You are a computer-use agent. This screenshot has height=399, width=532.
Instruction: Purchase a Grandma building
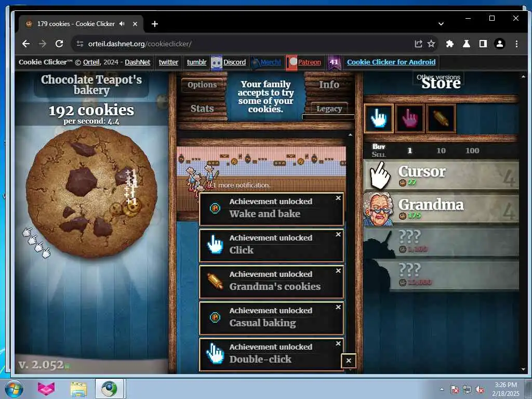pos(441,209)
